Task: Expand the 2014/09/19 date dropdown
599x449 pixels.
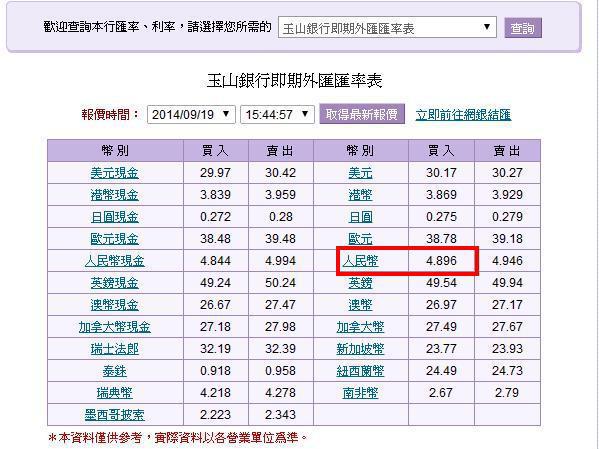Action: [191, 114]
